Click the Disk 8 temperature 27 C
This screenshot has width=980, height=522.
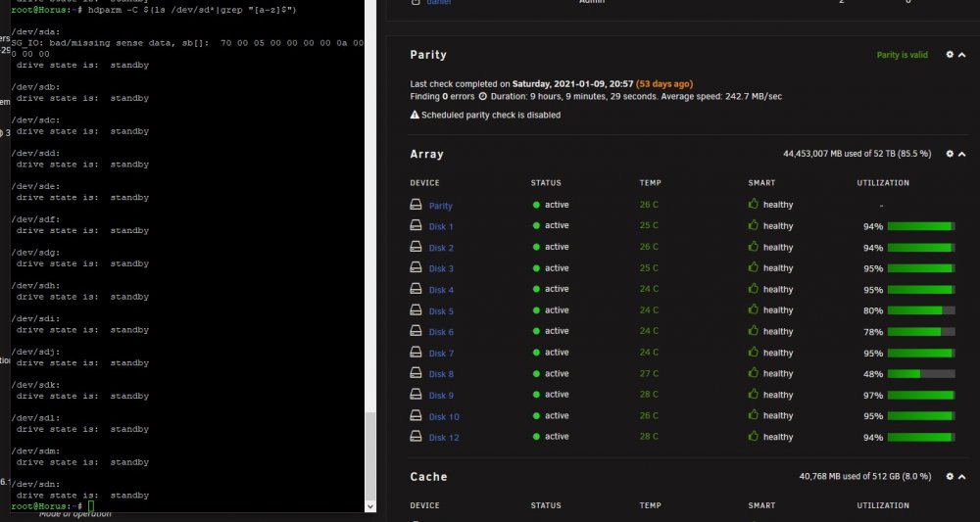(x=649, y=373)
